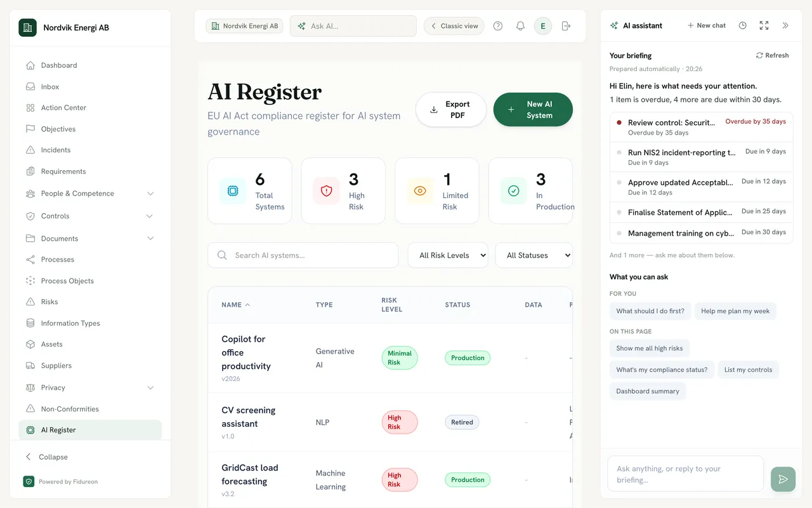This screenshot has height=508, width=812.
Task: Open the All Risk Levels dropdown
Action: pyautogui.click(x=448, y=255)
